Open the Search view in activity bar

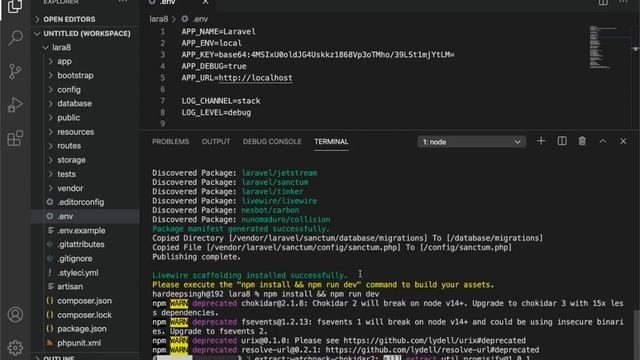15,38
